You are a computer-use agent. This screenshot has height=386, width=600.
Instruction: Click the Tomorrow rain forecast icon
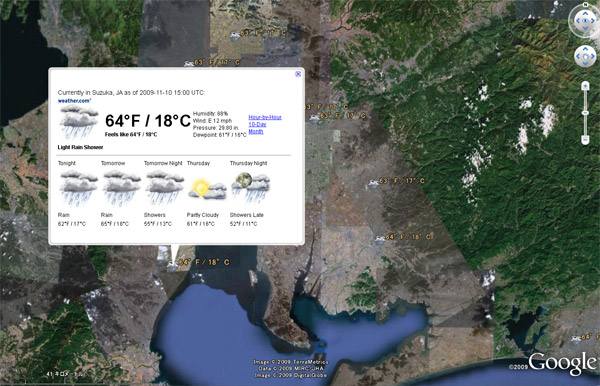click(121, 187)
